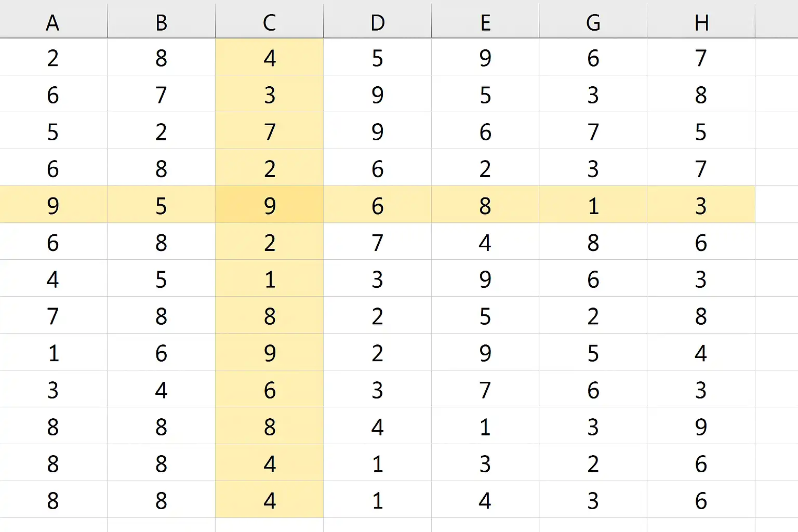
Task: Select the highlighted row's cell in column H
Action: tap(701, 206)
